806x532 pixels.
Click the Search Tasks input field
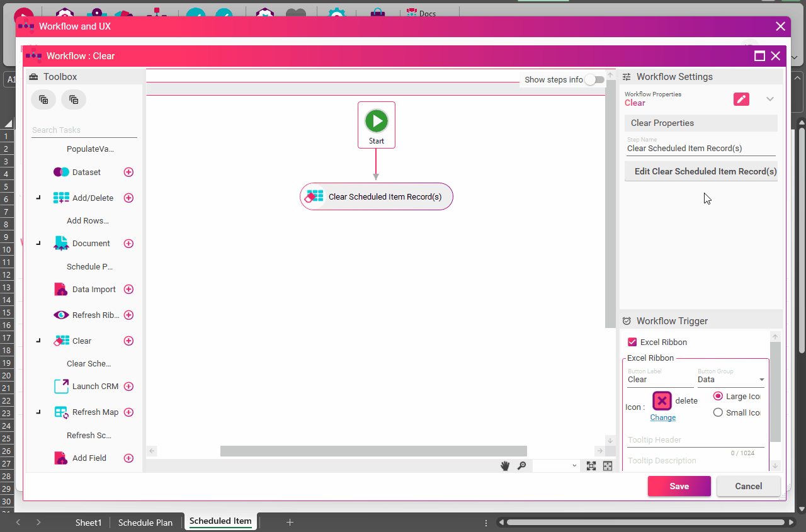coord(84,130)
